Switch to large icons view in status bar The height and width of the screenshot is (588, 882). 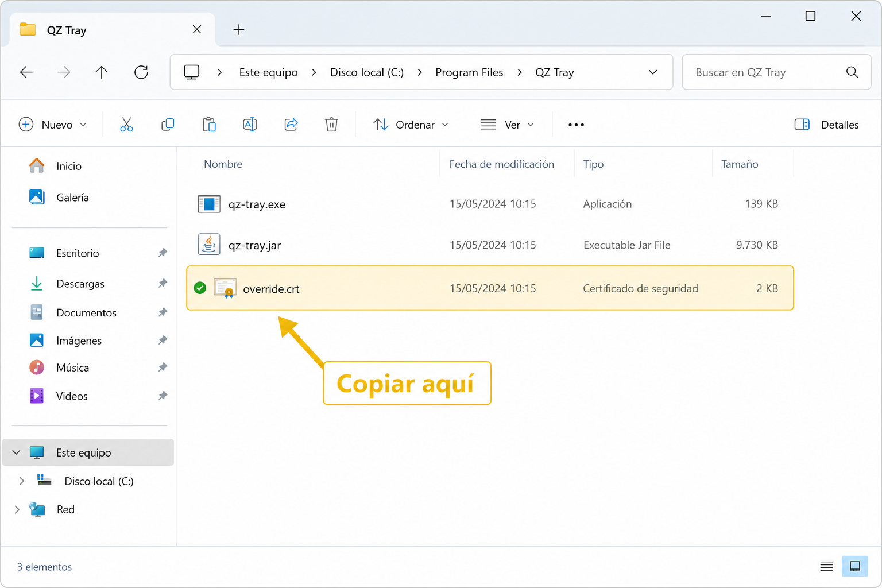[x=855, y=567]
